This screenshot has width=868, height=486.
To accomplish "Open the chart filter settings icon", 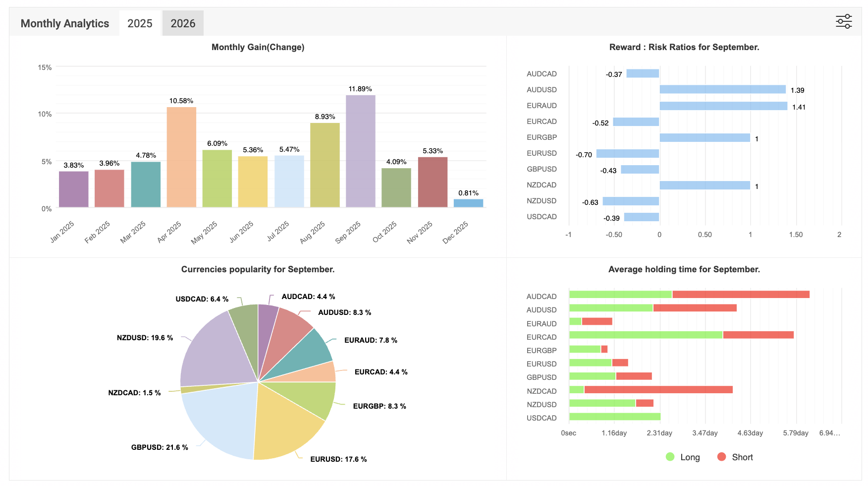I will tap(844, 22).
